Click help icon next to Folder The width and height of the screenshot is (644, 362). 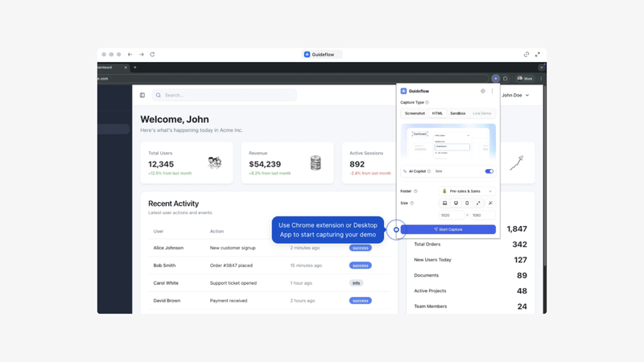(x=415, y=191)
